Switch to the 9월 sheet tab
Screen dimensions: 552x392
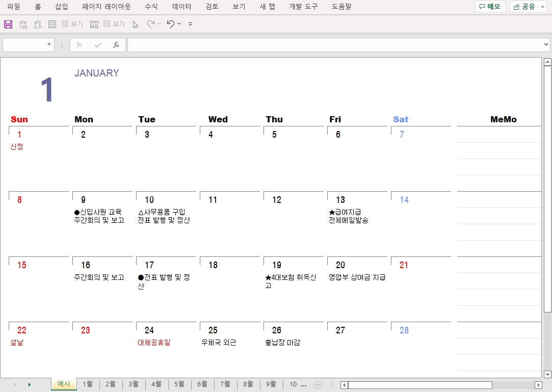click(271, 384)
